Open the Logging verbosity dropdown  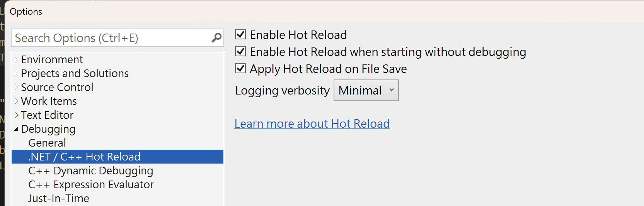[x=366, y=90]
